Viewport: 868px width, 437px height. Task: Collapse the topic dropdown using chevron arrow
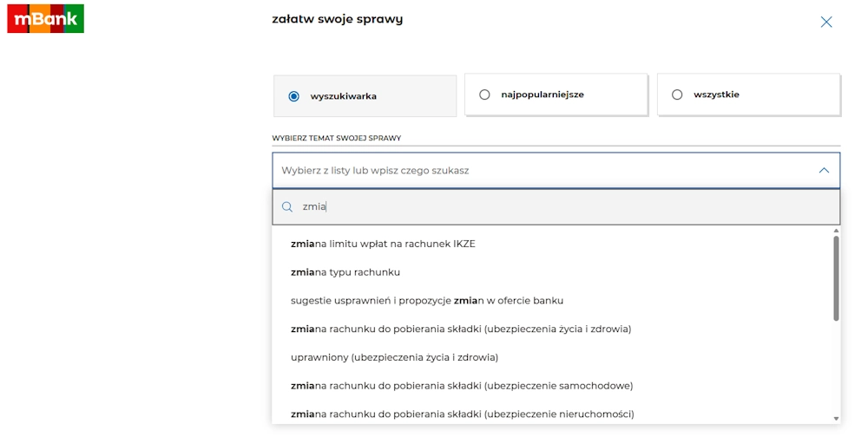point(824,171)
